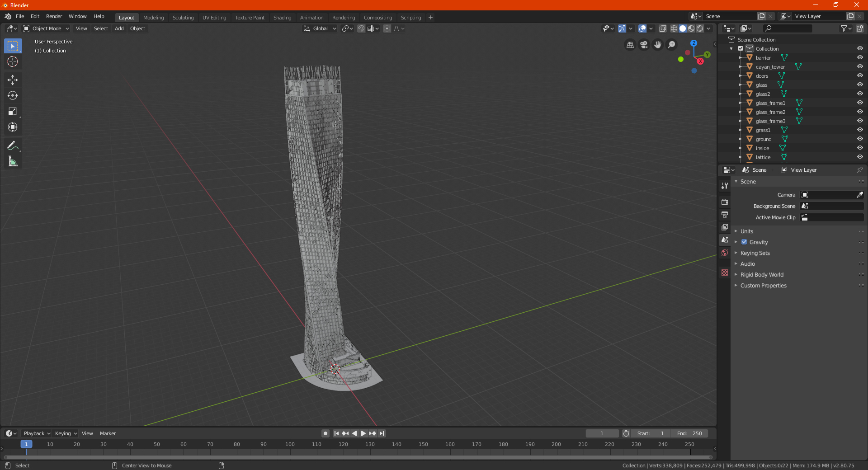This screenshot has width=868, height=470.
Task: Select the Measure tool
Action: (13, 161)
